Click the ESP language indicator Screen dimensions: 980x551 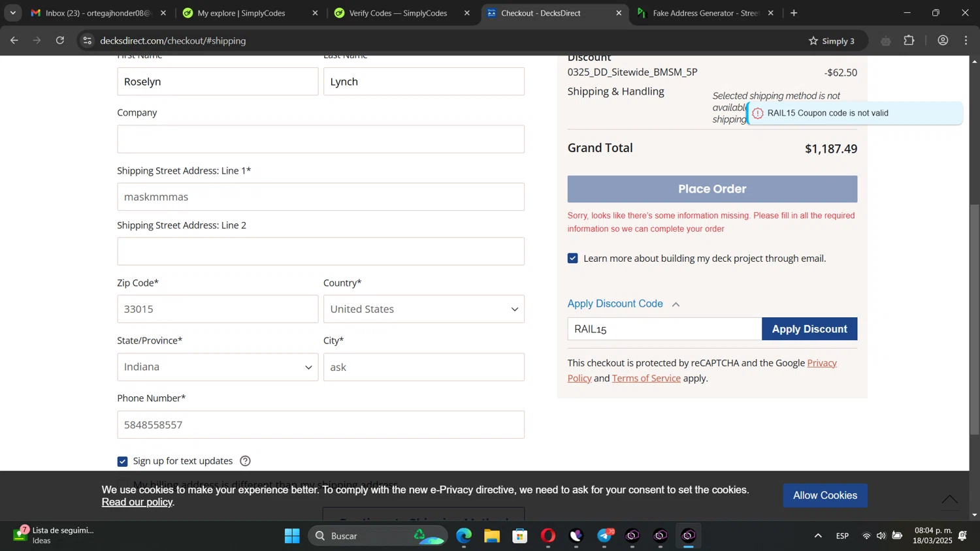(x=842, y=536)
